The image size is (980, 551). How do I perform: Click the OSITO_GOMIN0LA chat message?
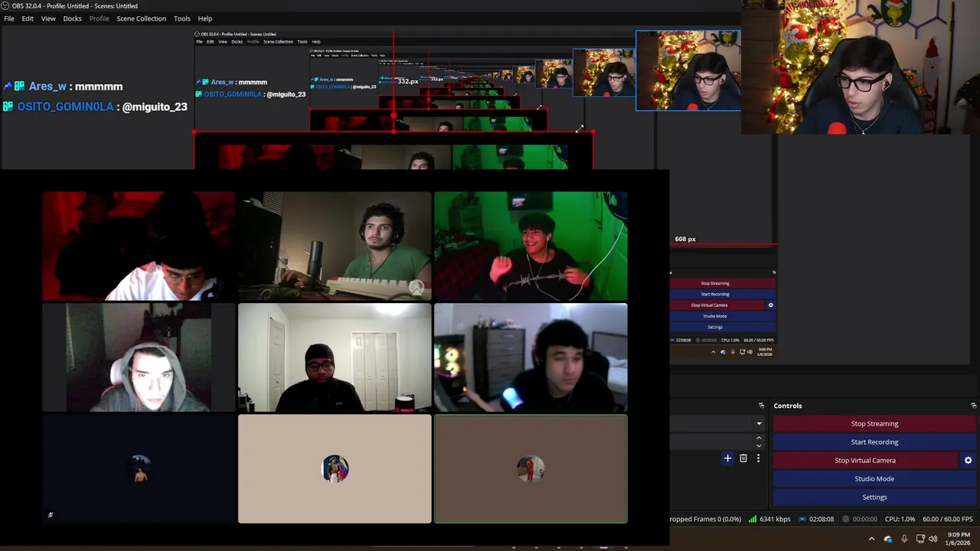(95, 107)
